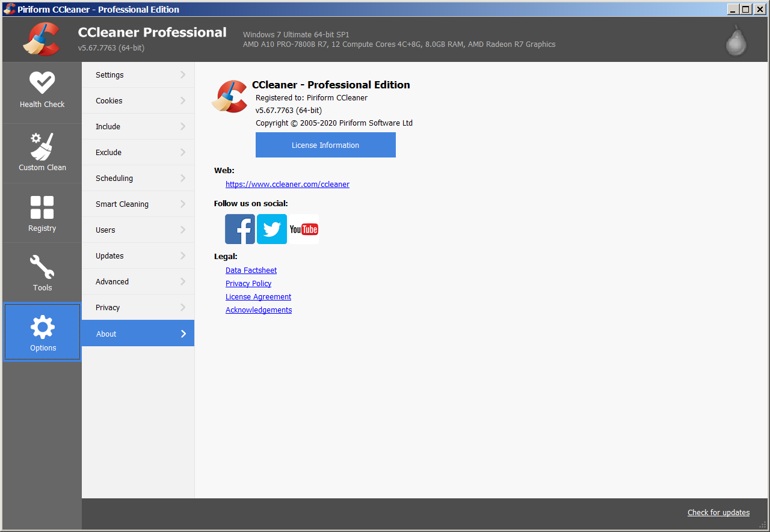
Task: Close the CCleaner window
Action: pyautogui.click(x=760, y=9)
